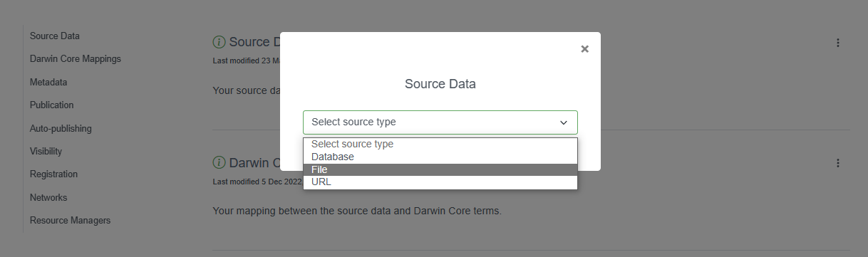Navigate to the Networks section

[x=48, y=198]
